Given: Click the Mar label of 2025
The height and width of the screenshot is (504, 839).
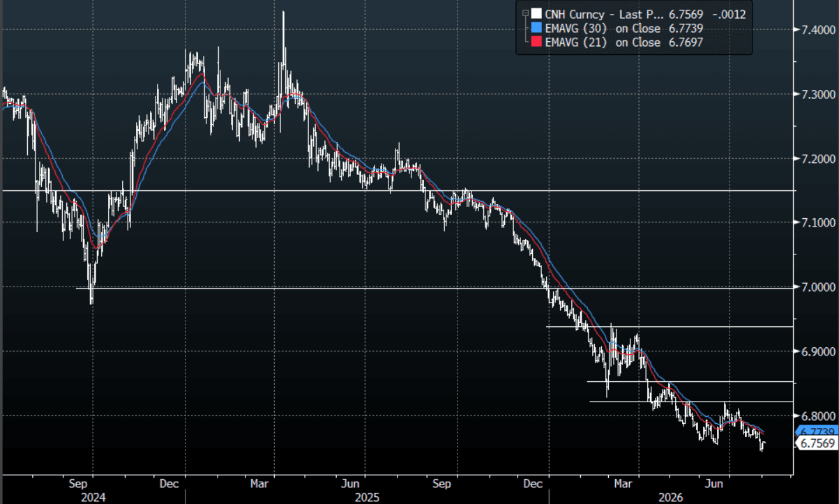Looking at the screenshot, I should 259,482.
